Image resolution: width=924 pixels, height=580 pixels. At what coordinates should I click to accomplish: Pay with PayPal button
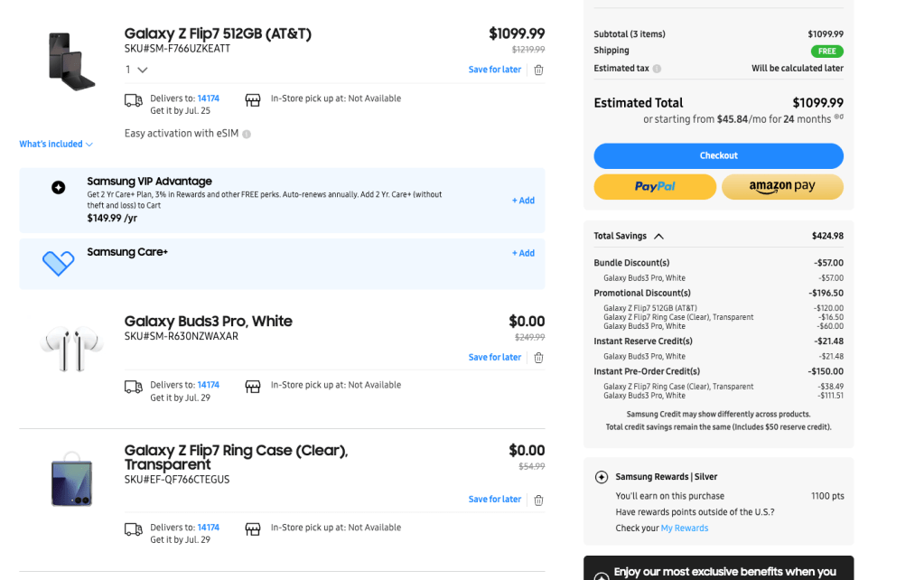pos(655,187)
